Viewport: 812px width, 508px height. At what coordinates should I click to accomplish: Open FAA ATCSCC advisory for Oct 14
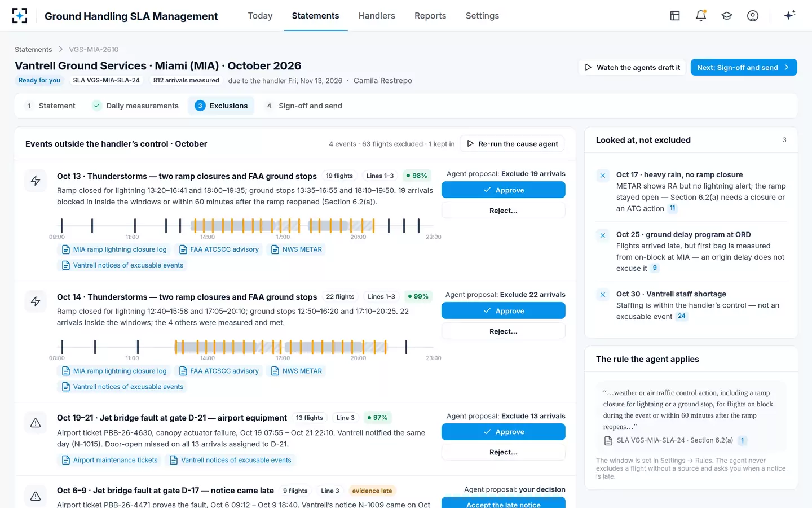tap(219, 371)
